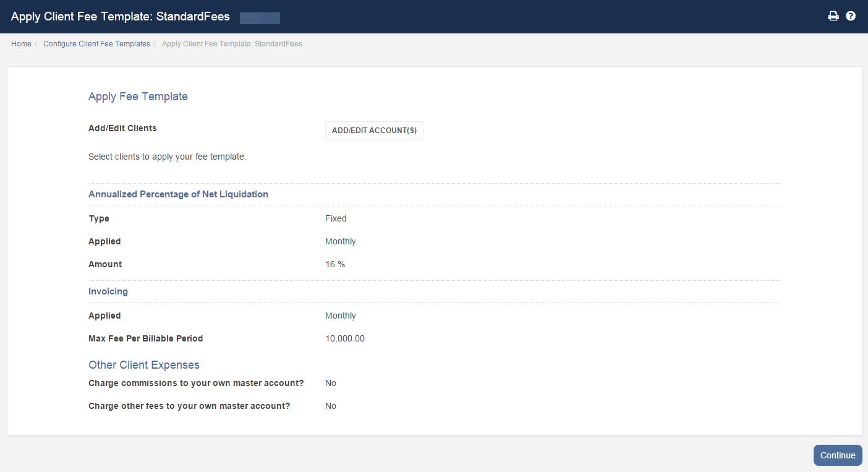Click the 'Invoicing' section heading

click(108, 291)
